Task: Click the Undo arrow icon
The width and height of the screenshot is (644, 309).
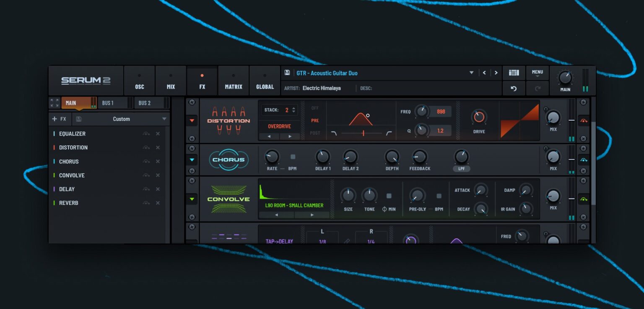Action: tap(514, 88)
